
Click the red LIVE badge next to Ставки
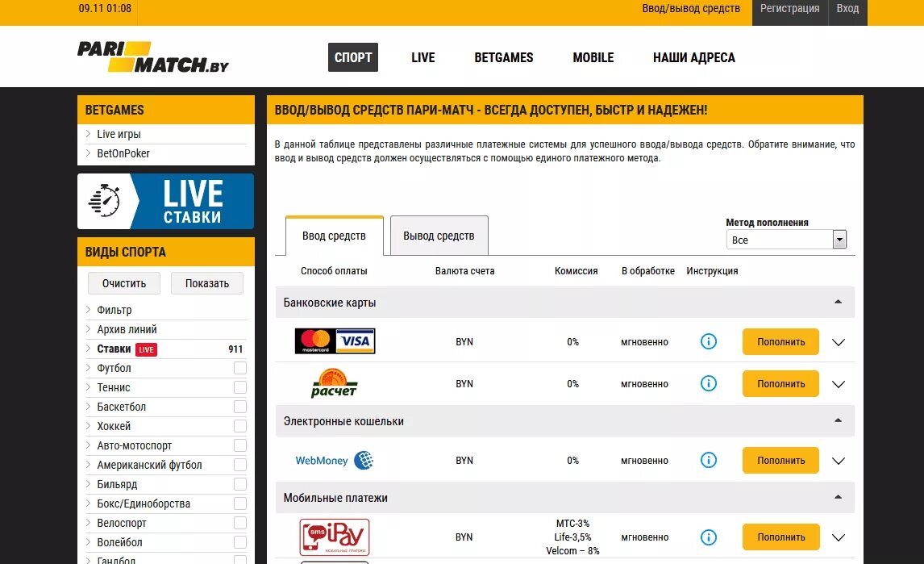tap(146, 349)
